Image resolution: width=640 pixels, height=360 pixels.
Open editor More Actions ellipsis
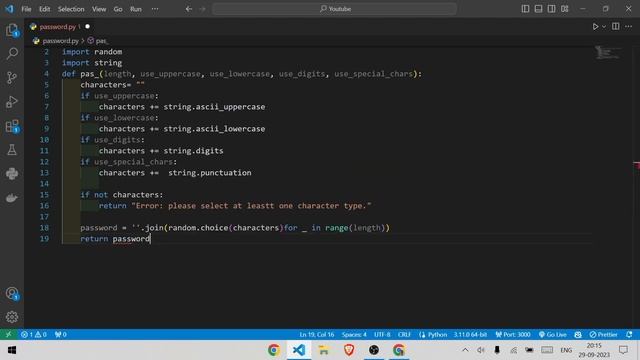coord(628,27)
